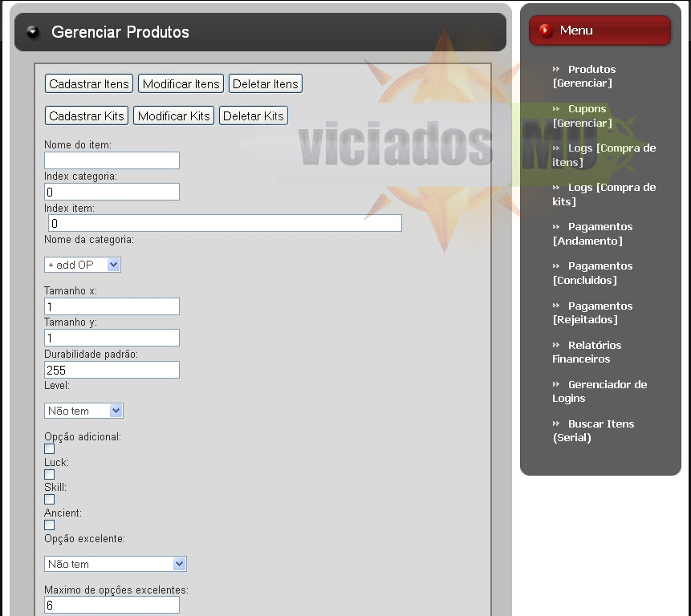This screenshot has height=616, width=691.
Task: Open Logs [Compra de itens]
Action: (604, 155)
